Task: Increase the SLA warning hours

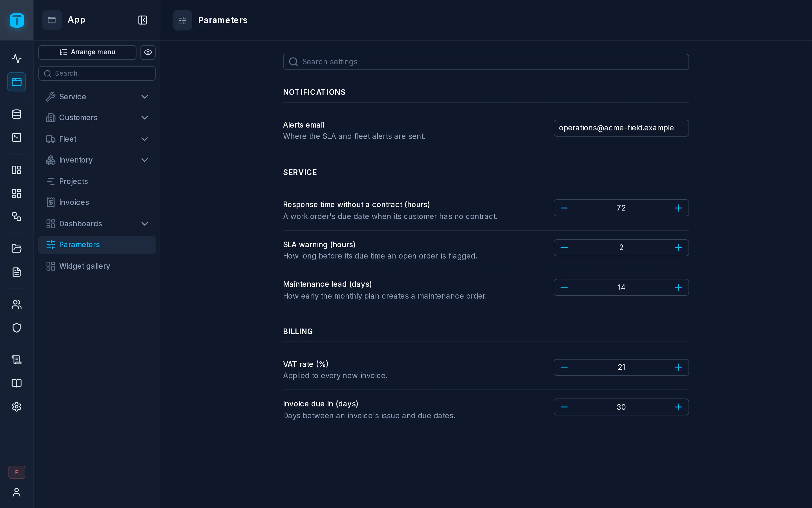Action: click(x=678, y=248)
